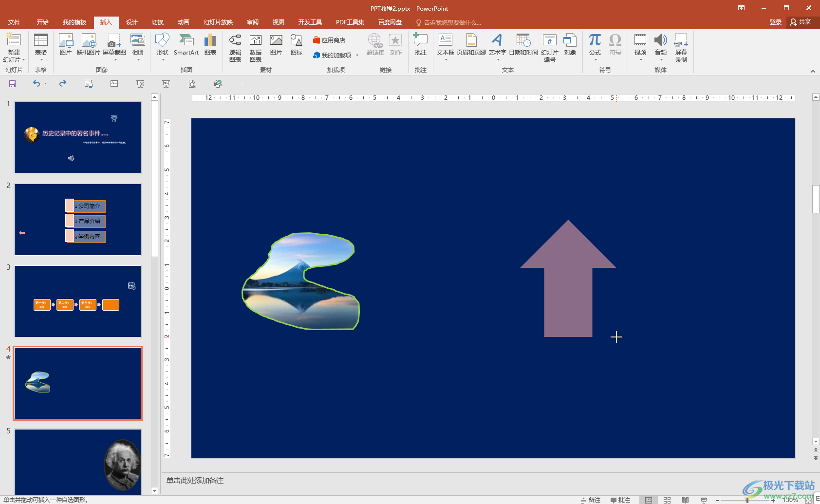
Task: Insert slide number (幻灯片编号)
Action: pos(550,48)
